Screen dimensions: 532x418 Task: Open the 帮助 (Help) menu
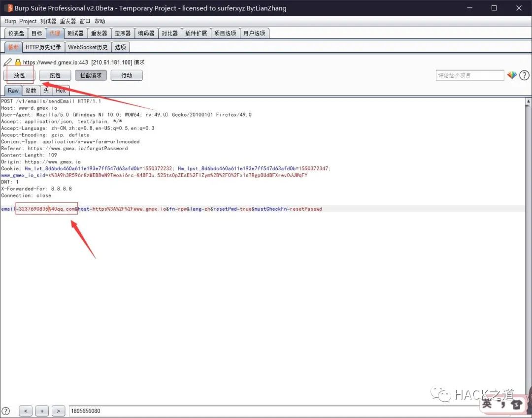coord(100,21)
